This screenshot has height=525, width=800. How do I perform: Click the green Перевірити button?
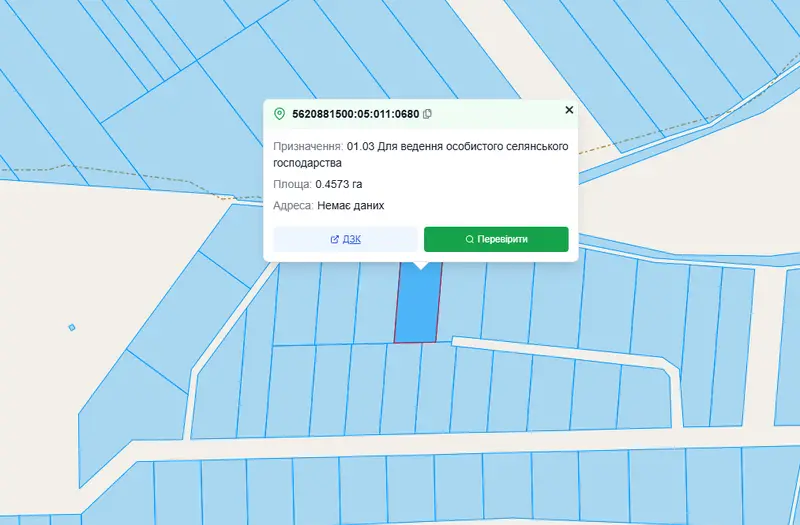[496, 239]
